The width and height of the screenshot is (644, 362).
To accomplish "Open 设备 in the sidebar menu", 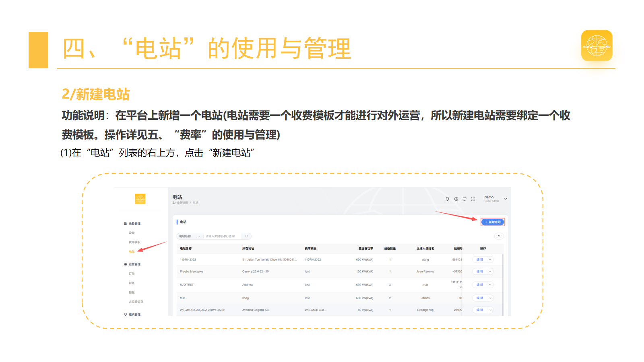I will pyautogui.click(x=132, y=233).
